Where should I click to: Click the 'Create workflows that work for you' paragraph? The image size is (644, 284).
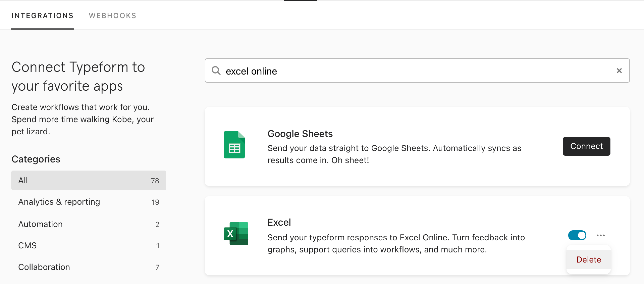(83, 119)
